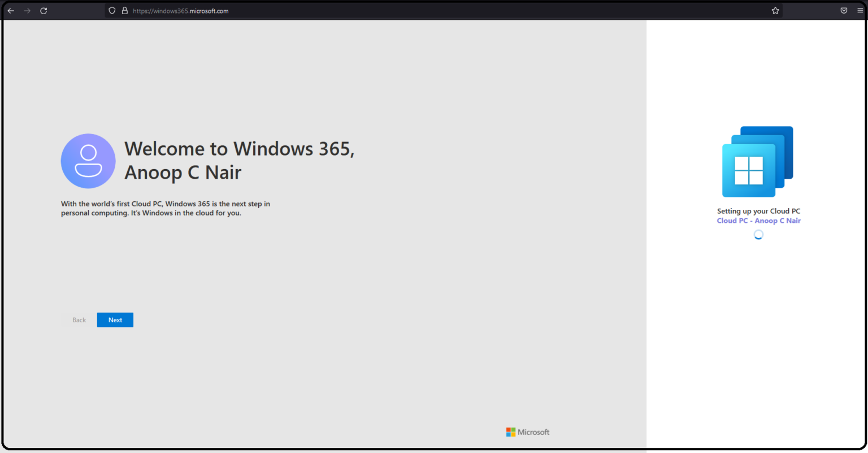Click the padlock site security icon
This screenshot has width=868, height=453.
(125, 11)
